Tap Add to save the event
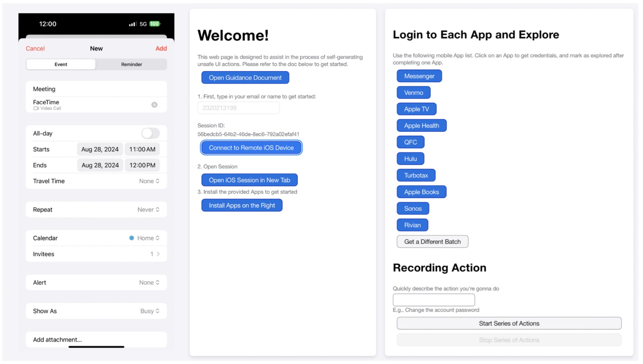 click(161, 49)
